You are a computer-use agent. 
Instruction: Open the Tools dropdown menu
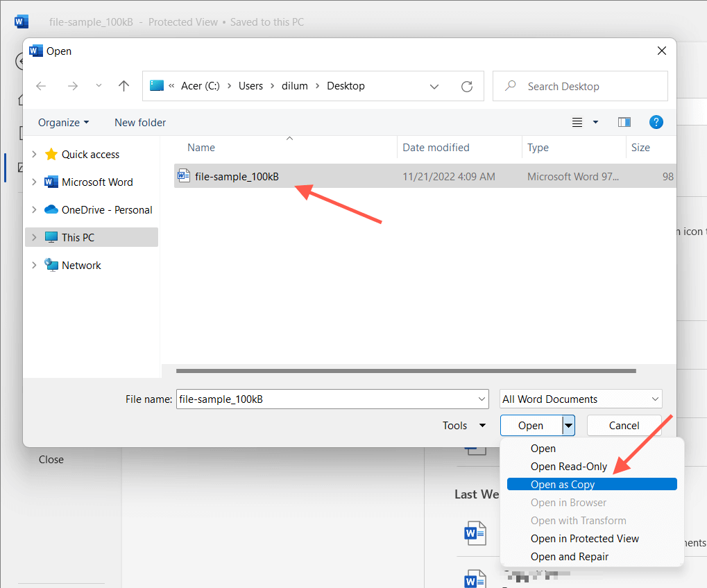point(464,426)
